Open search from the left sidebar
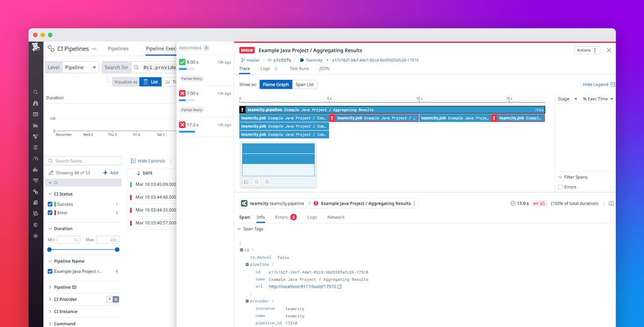This screenshot has width=644, height=327. click(35, 92)
